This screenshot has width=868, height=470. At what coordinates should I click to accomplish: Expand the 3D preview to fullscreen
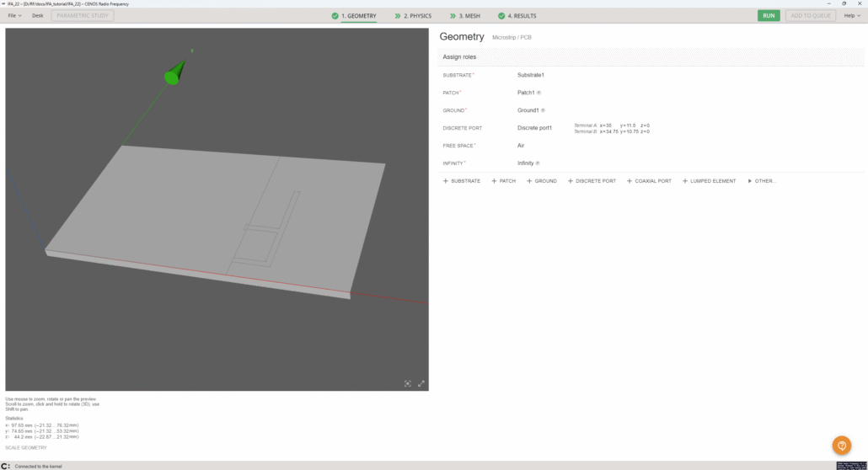point(421,383)
